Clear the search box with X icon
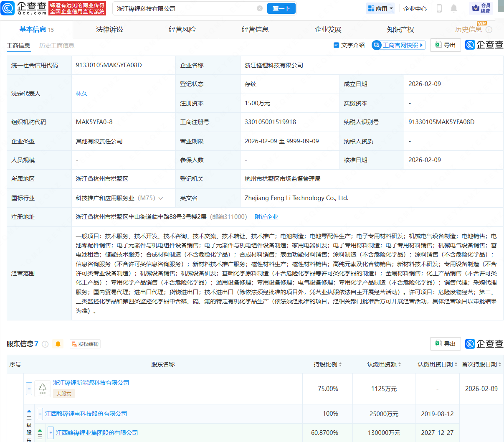 click(x=260, y=8)
